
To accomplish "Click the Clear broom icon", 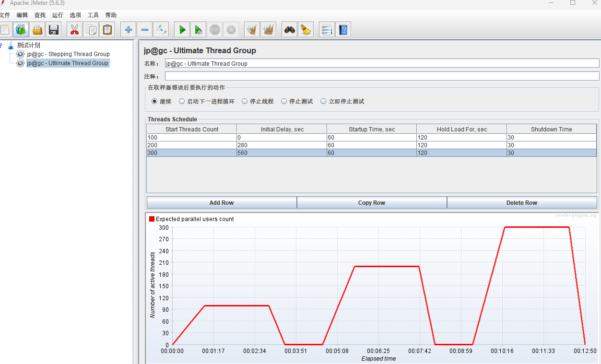I will 252,30.
